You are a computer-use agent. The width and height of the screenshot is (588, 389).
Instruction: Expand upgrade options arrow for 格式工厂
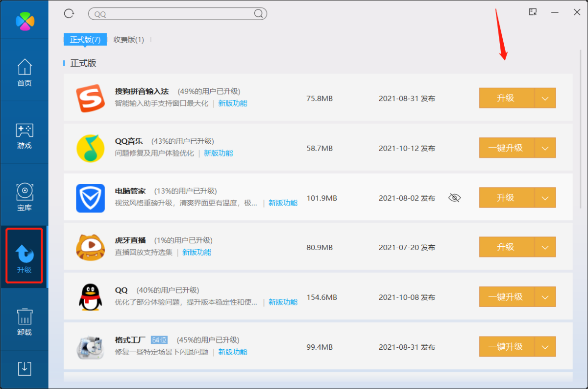pos(545,346)
